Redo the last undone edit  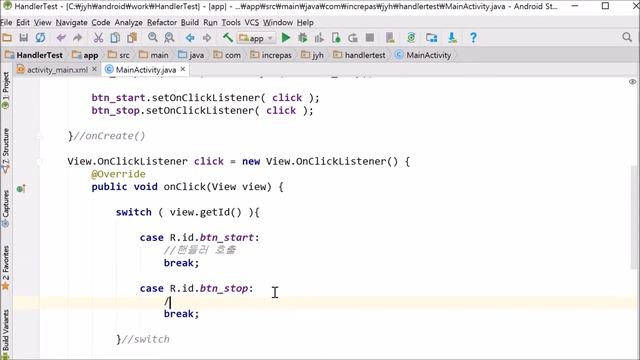point(78,38)
